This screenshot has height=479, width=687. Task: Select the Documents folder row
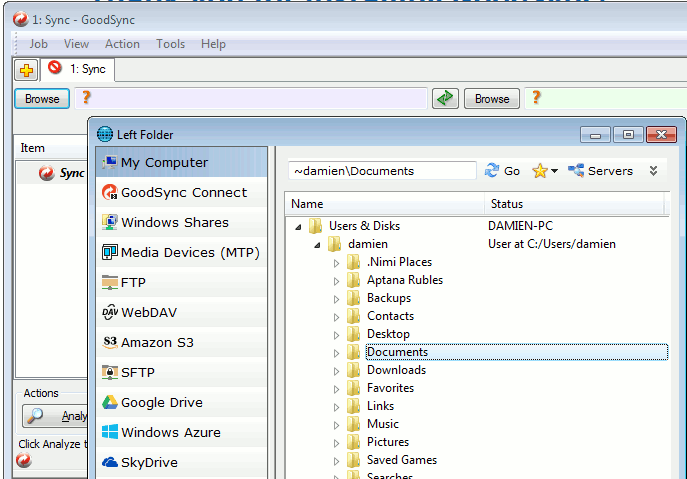click(x=517, y=352)
